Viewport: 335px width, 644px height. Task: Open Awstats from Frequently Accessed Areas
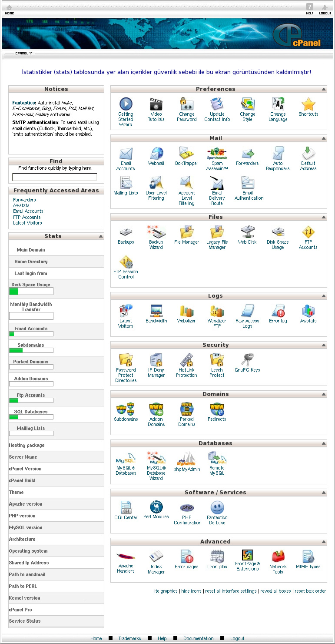(21, 205)
